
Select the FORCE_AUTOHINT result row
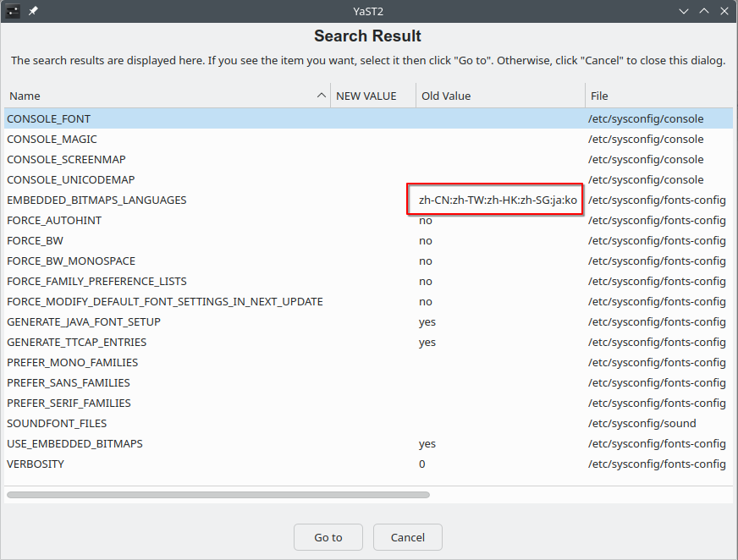click(x=368, y=220)
